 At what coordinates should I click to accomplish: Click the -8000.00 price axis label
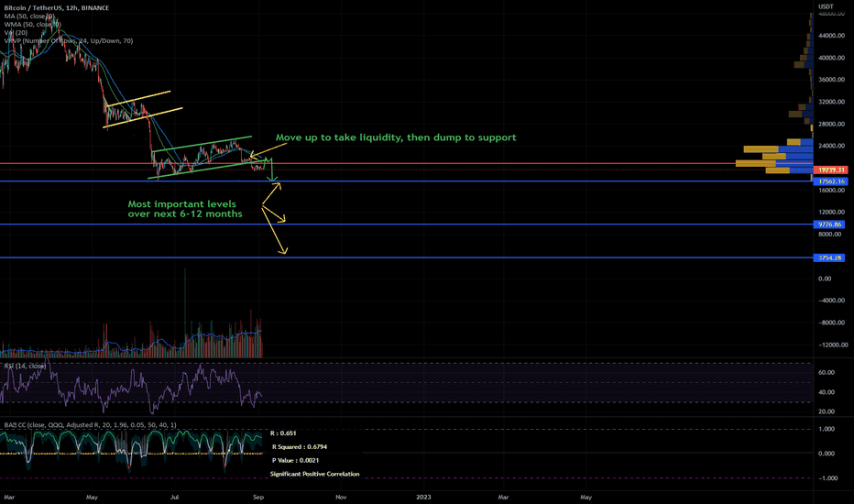tap(833, 323)
